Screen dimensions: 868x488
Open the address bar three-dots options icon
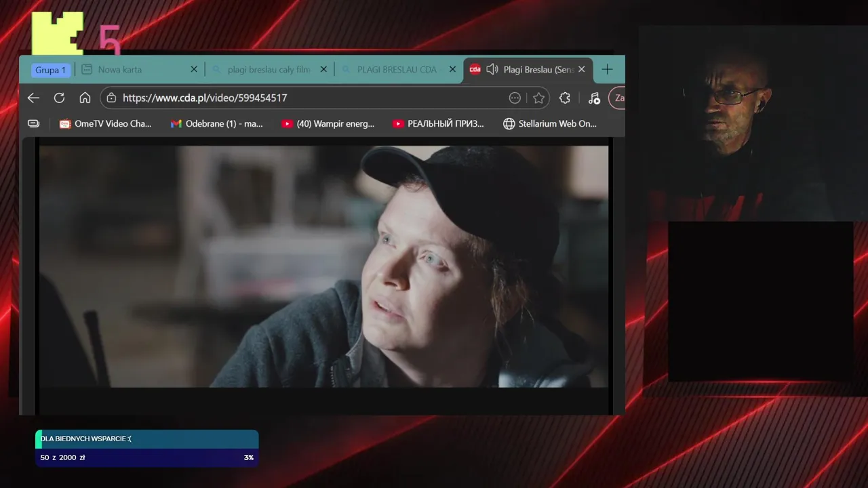[515, 98]
